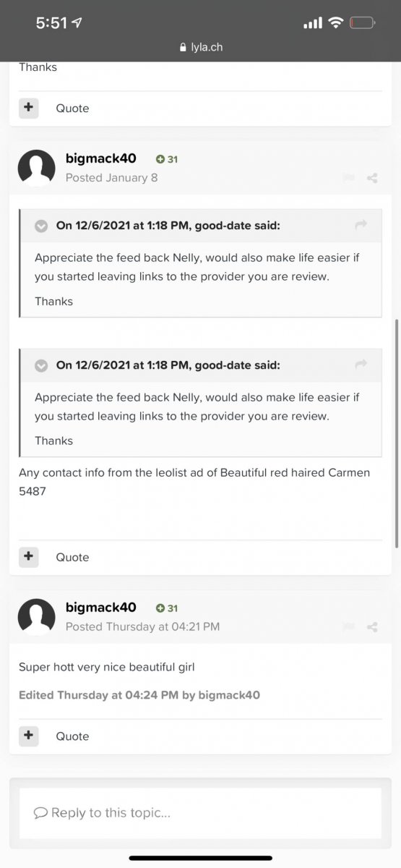Collapse the first good-date quote box
This screenshot has width=401, height=868.
pos(41,226)
